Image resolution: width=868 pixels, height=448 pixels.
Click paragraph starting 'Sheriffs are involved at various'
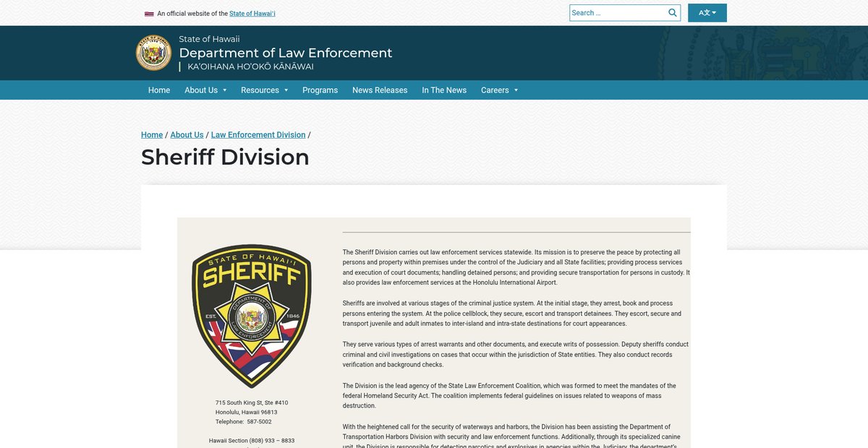point(512,314)
